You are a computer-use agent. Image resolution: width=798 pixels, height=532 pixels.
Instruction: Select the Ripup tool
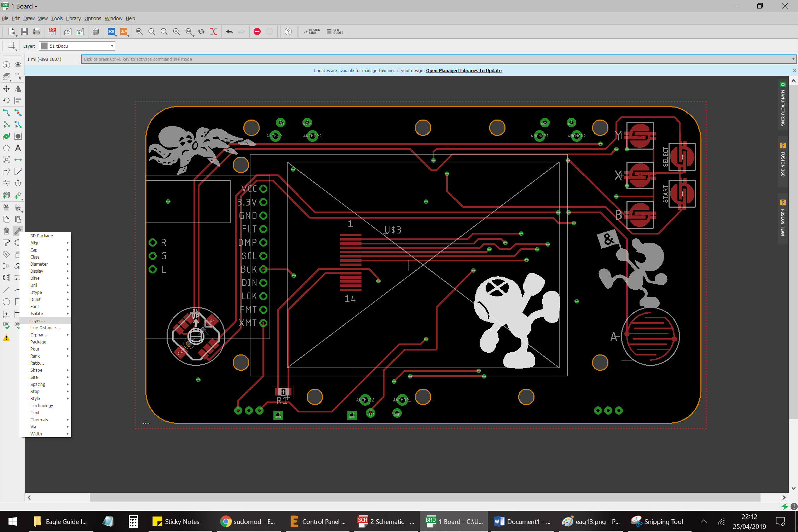point(18,113)
